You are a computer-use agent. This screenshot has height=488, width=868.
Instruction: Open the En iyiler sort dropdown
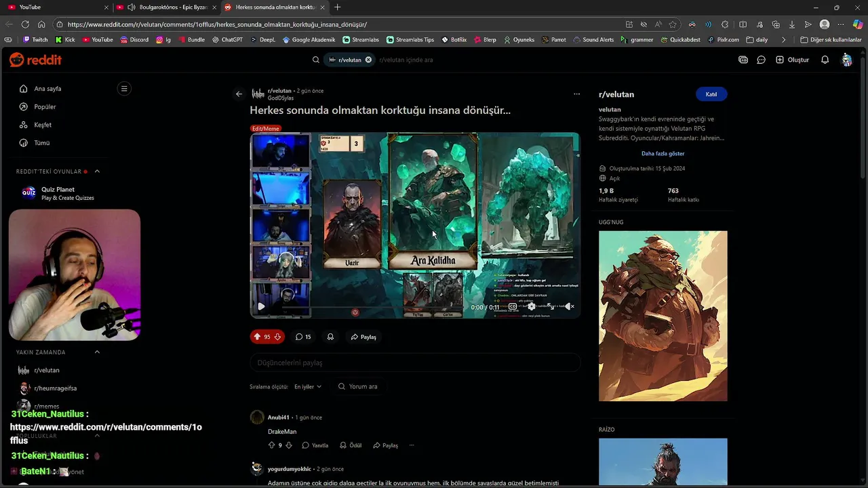pos(308,386)
